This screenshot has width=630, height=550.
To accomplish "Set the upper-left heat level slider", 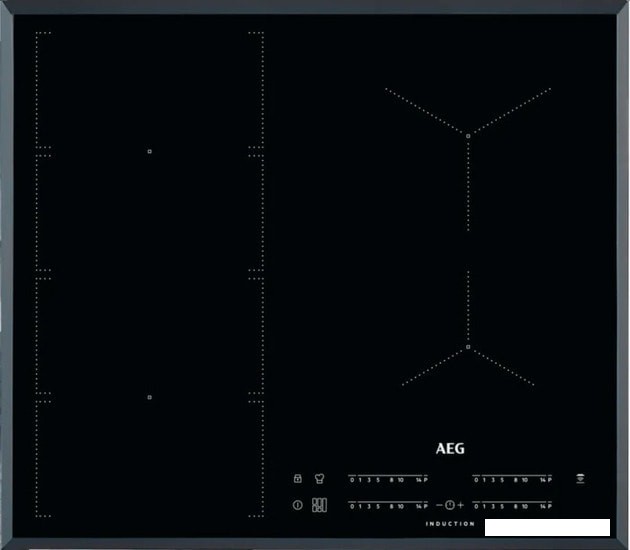I will click(388, 478).
